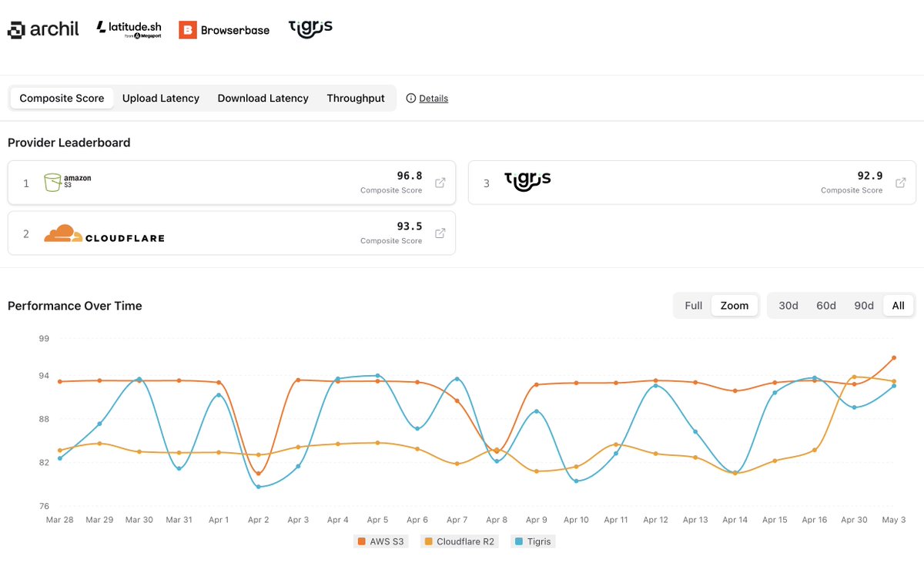Switch to the Throughput tab
The height and width of the screenshot is (563, 924).
(356, 98)
